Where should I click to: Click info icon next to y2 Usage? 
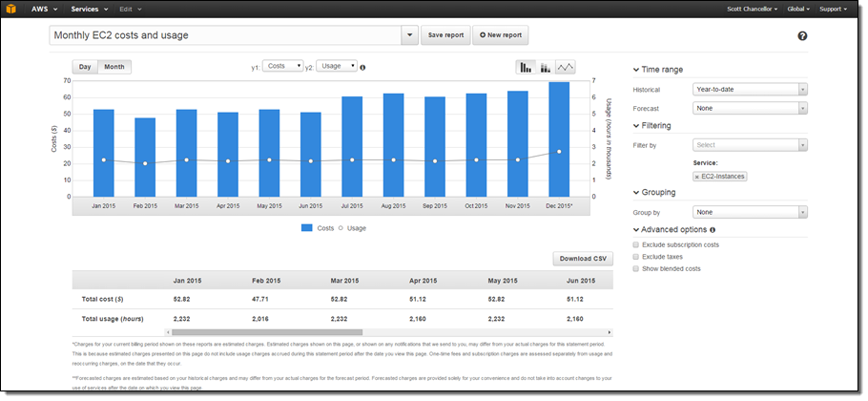click(363, 68)
